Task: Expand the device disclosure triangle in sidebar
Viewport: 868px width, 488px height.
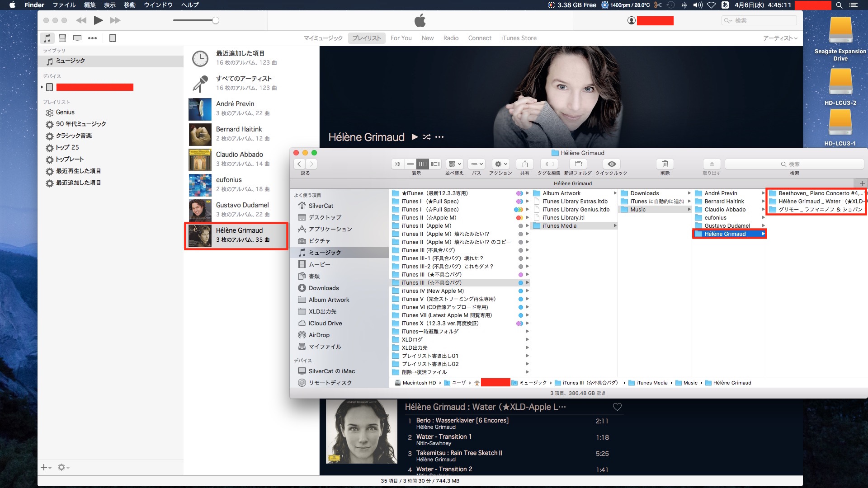Action: point(42,87)
